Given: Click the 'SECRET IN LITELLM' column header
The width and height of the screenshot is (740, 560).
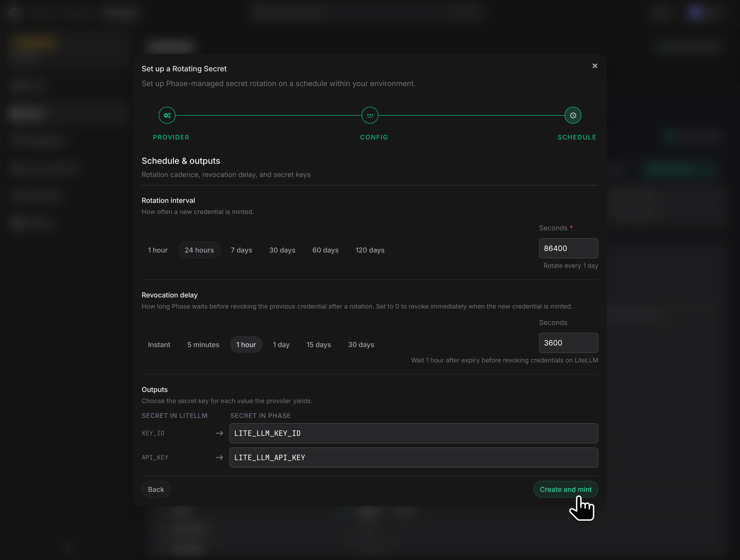Looking at the screenshot, I should [x=175, y=416].
